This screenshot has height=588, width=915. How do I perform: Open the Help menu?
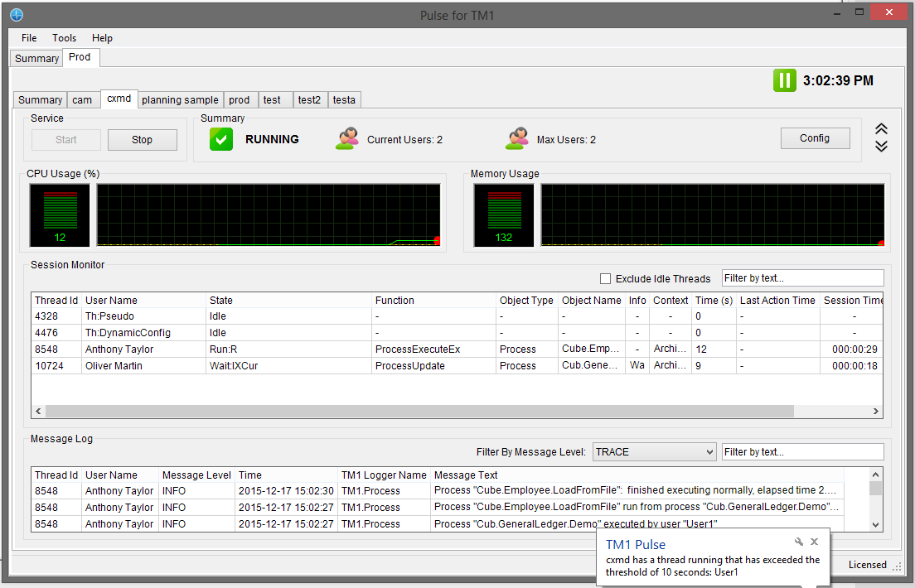[102, 38]
